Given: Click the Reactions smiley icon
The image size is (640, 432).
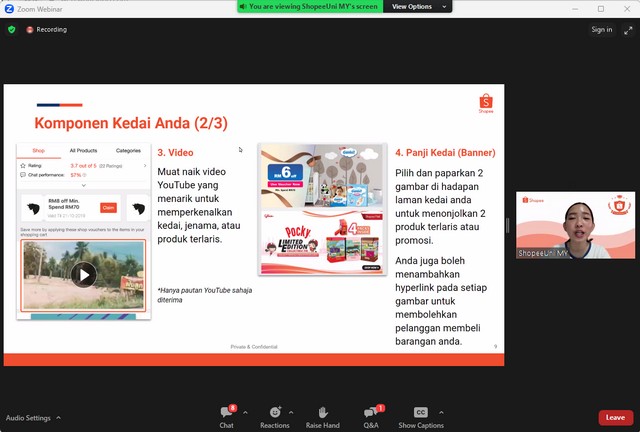Looking at the screenshot, I should [x=274, y=413].
